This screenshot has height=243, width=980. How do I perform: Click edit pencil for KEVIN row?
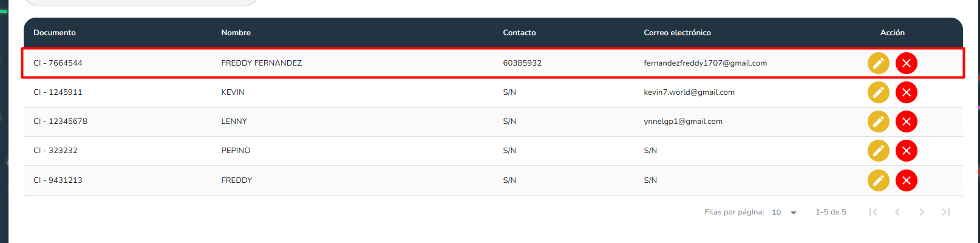coord(878,92)
